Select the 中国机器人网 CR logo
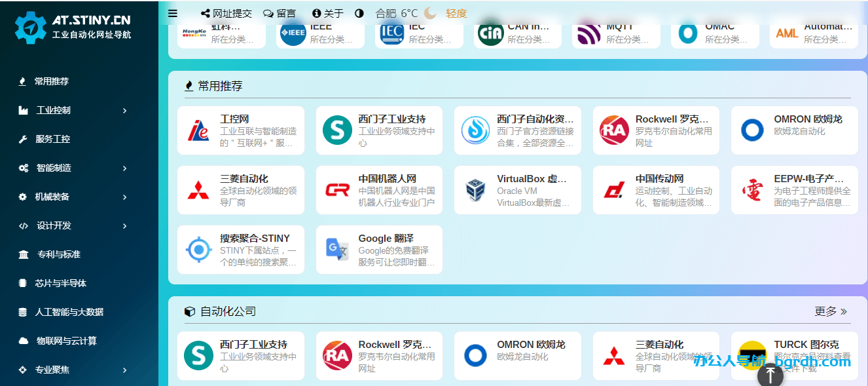 pos(337,190)
